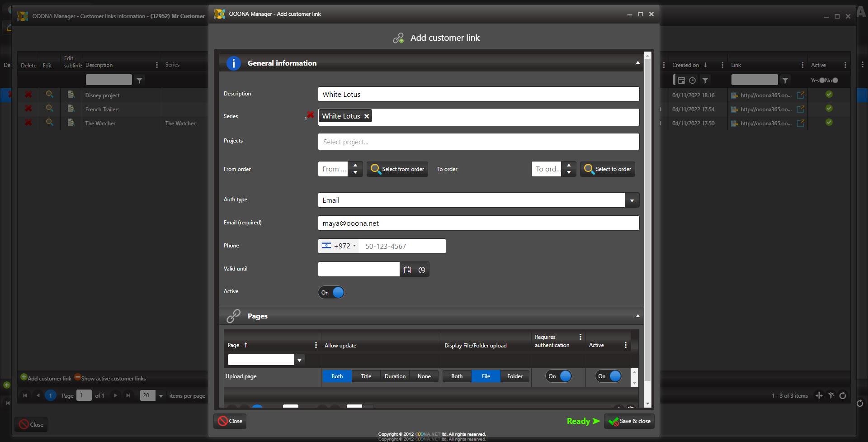The width and height of the screenshot is (868, 442).
Task: Toggle the Active switch in General information
Action: (331, 292)
